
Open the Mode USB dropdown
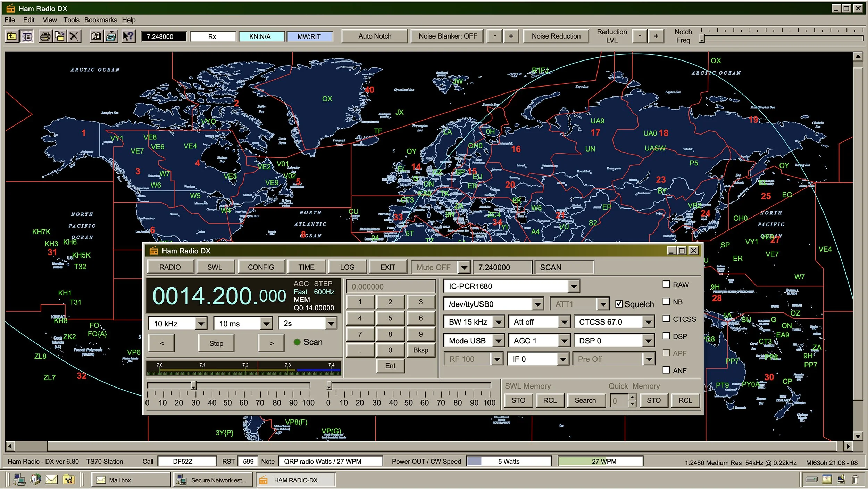point(499,340)
